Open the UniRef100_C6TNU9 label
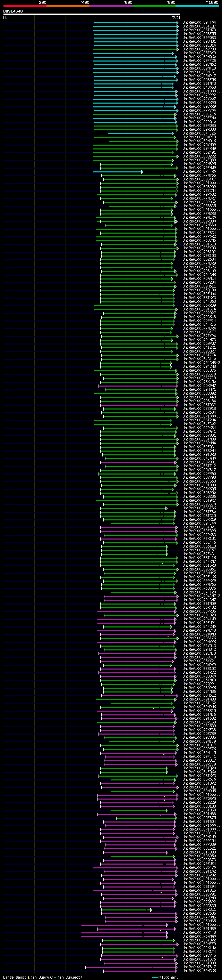The width and height of the screenshot is (222, 980). coord(199,439)
